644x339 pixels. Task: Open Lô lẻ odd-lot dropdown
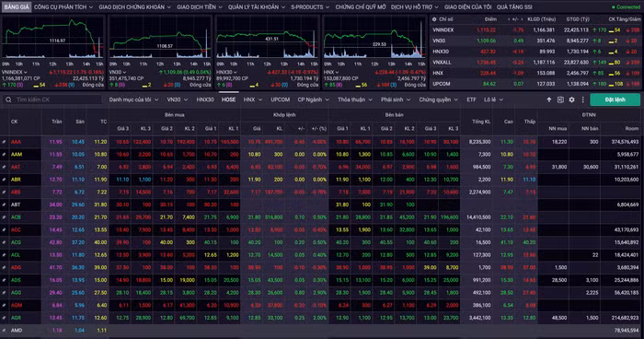[493, 99]
